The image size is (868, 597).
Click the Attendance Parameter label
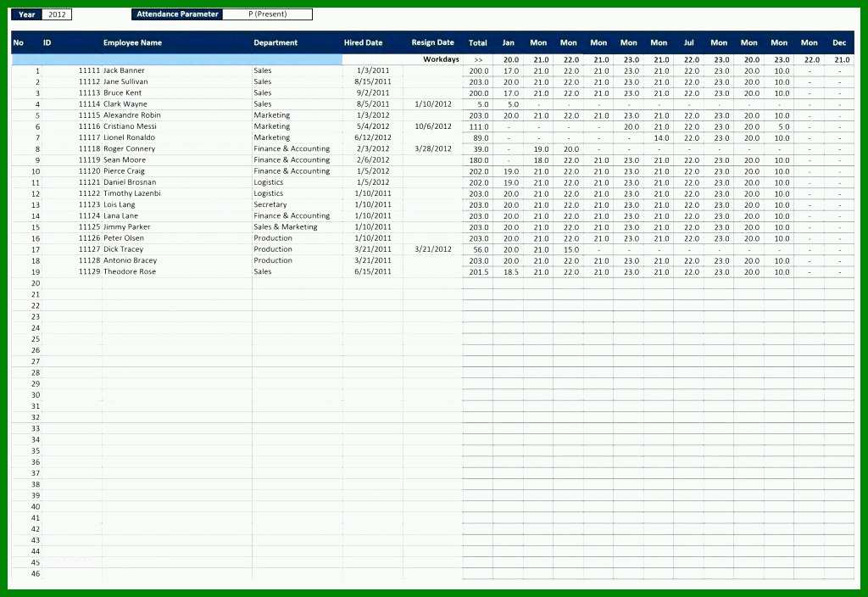[177, 14]
